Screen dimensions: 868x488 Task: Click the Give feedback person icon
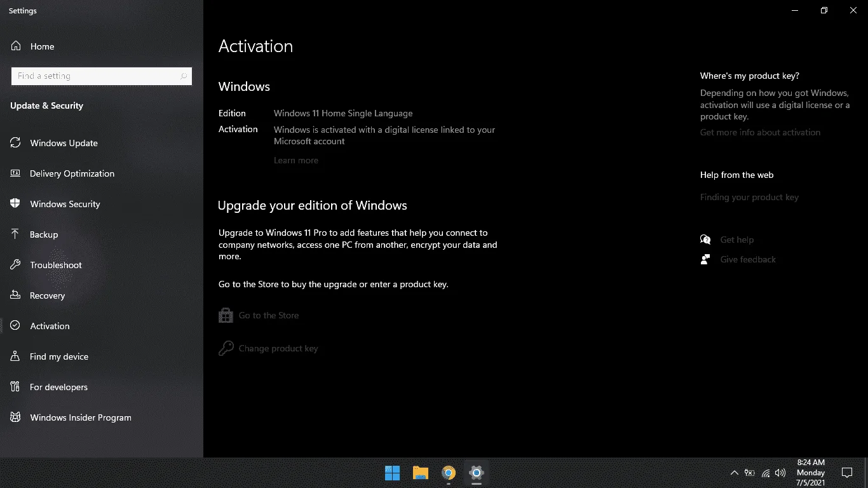(705, 259)
